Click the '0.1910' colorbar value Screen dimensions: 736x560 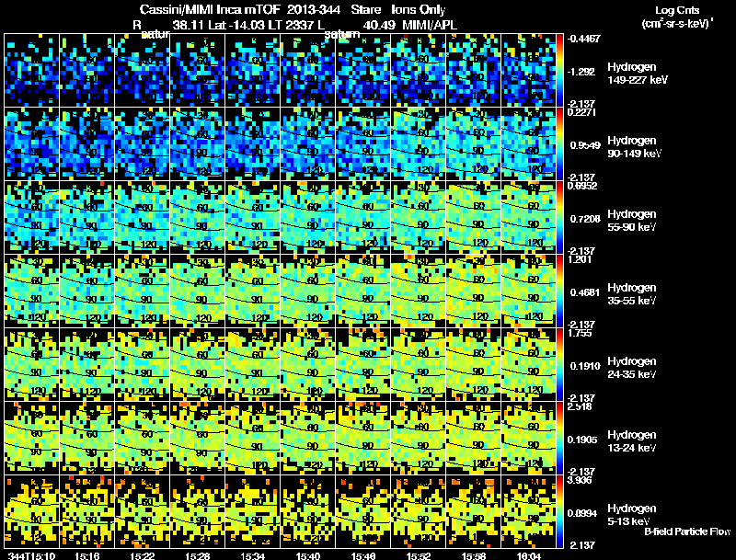(585, 366)
